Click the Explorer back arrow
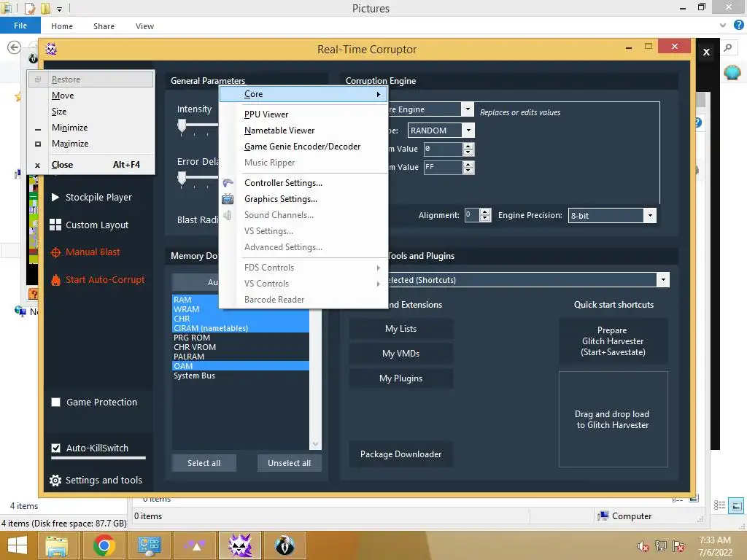Screen dimensions: 747x560 point(15,47)
